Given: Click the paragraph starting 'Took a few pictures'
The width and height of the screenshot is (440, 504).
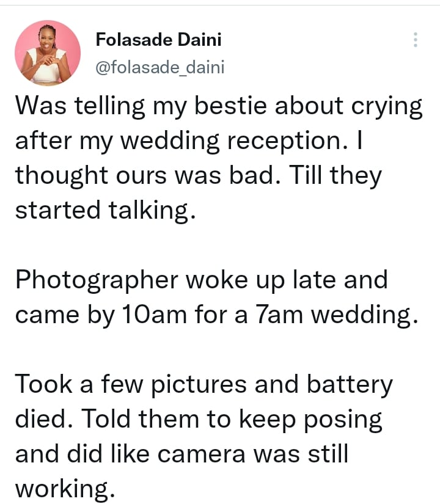Looking at the screenshot, I should pos(204,436).
